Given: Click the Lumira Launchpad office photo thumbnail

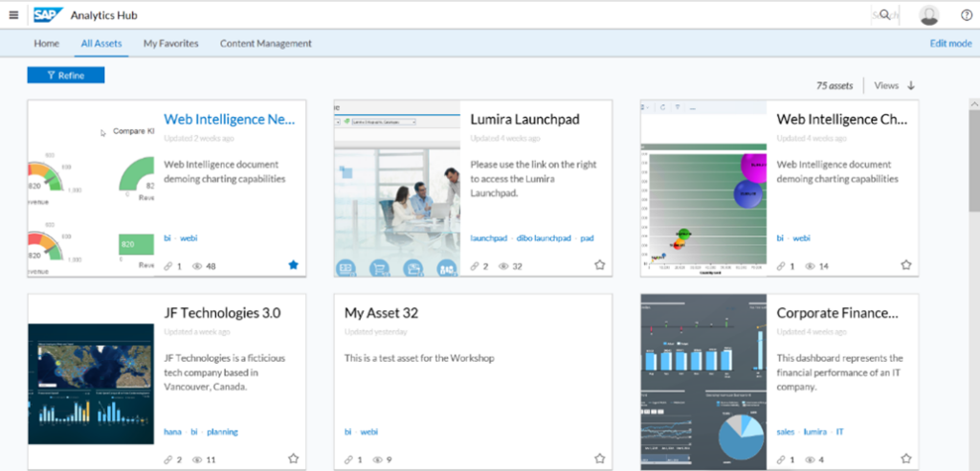Looking at the screenshot, I should point(397,189).
